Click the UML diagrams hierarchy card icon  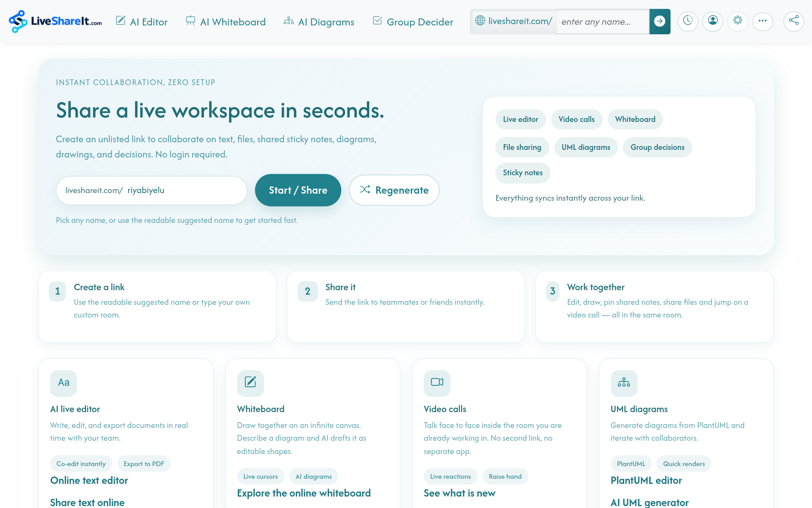tap(624, 383)
